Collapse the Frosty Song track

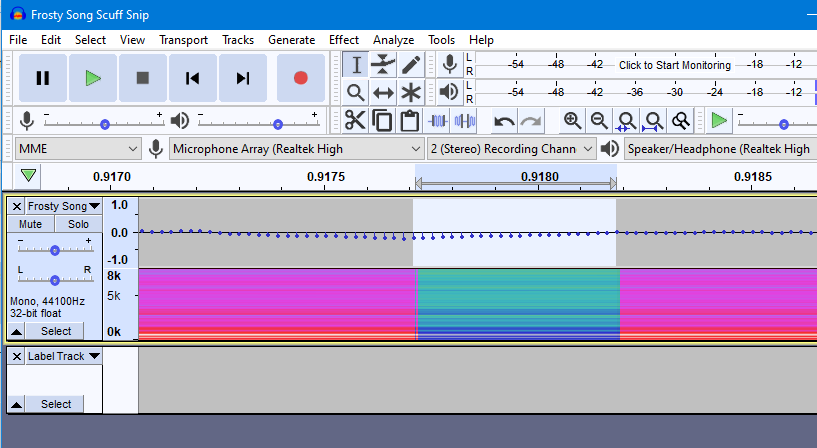17,331
